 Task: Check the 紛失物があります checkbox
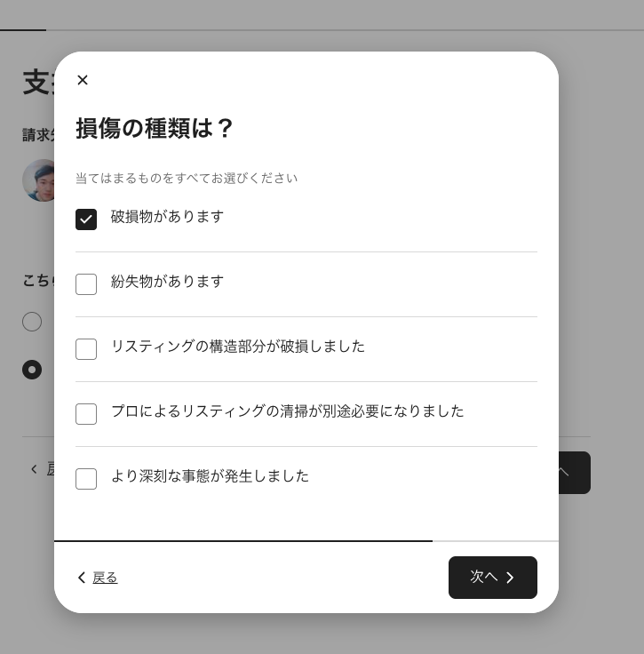coord(86,284)
